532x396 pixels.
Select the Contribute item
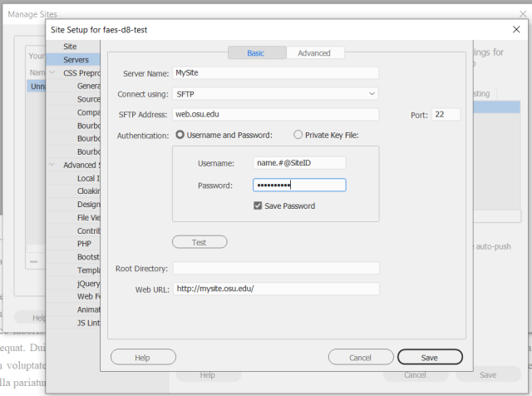coord(89,231)
